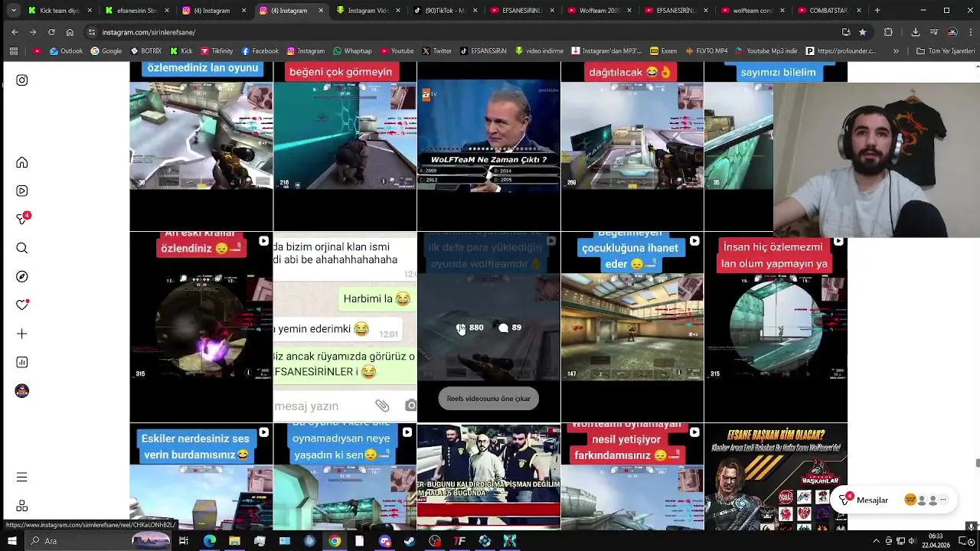Open Search from Instagram sidebar
980x551 pixels.
tap(22, 248)
